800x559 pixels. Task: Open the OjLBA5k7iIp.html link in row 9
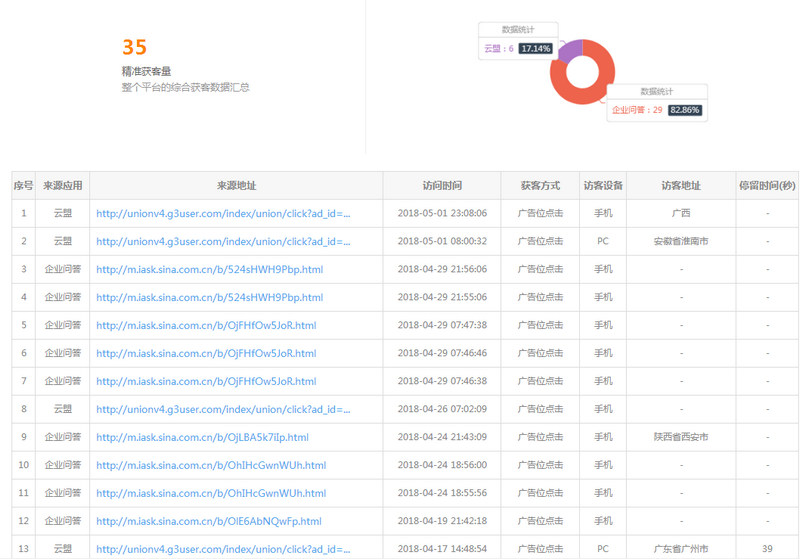pyautogui.click(x=202, y=437)
